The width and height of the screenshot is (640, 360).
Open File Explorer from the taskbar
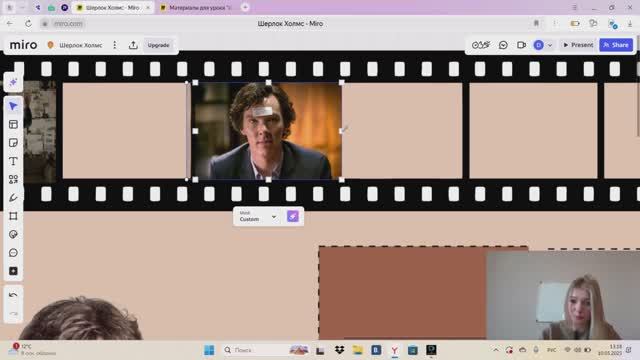coord(358,350)
